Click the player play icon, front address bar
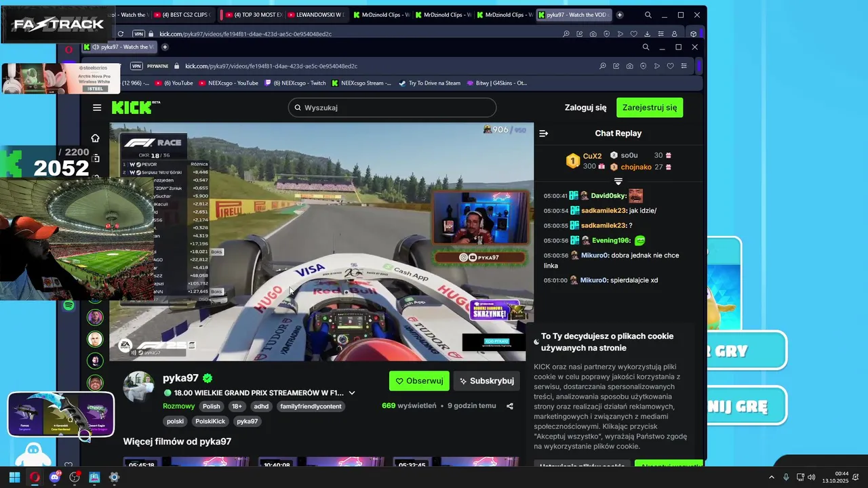This screenshot has height=488, width=868. [x=656, y=66]
